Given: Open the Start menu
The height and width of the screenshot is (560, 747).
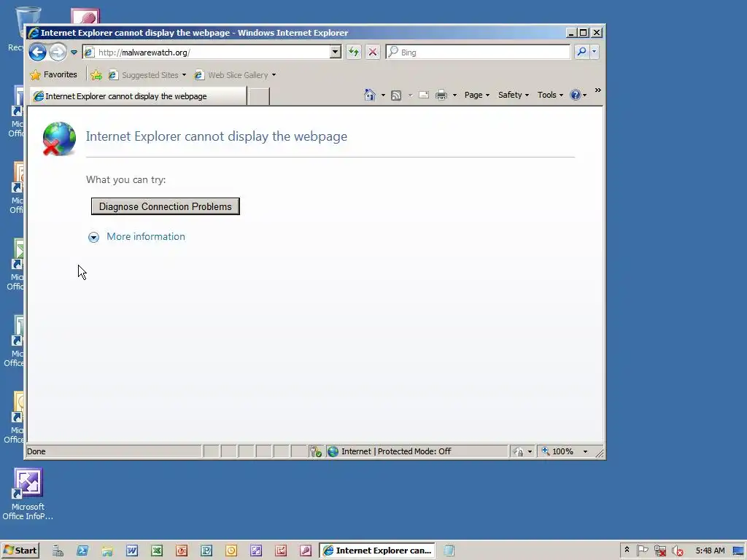Looking at the screenshot, I should click(20, 551).
